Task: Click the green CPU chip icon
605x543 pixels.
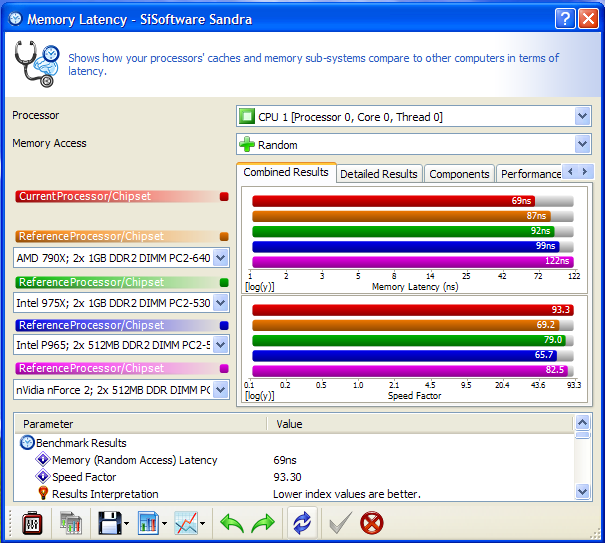Action: 247,116
